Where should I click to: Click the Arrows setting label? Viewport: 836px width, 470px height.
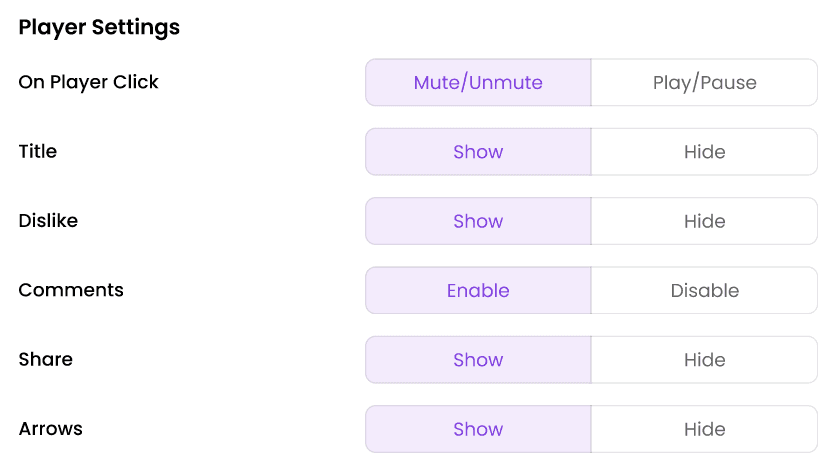(x=51, y=428)
